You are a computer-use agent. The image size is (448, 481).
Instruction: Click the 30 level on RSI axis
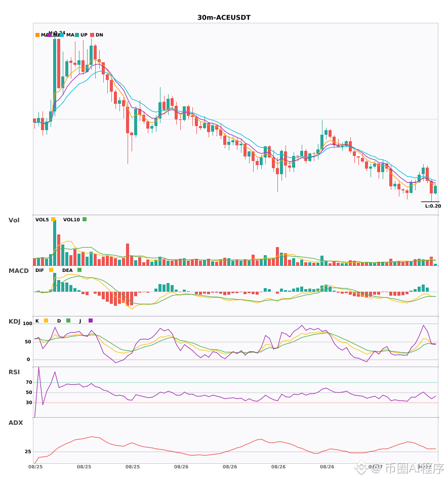(x=29, y=403)
